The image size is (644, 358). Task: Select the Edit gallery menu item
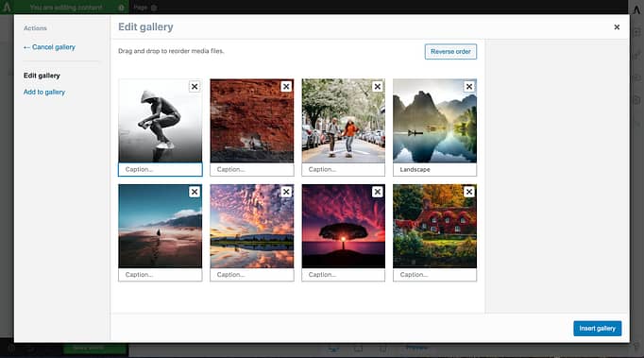coord(42,76)
